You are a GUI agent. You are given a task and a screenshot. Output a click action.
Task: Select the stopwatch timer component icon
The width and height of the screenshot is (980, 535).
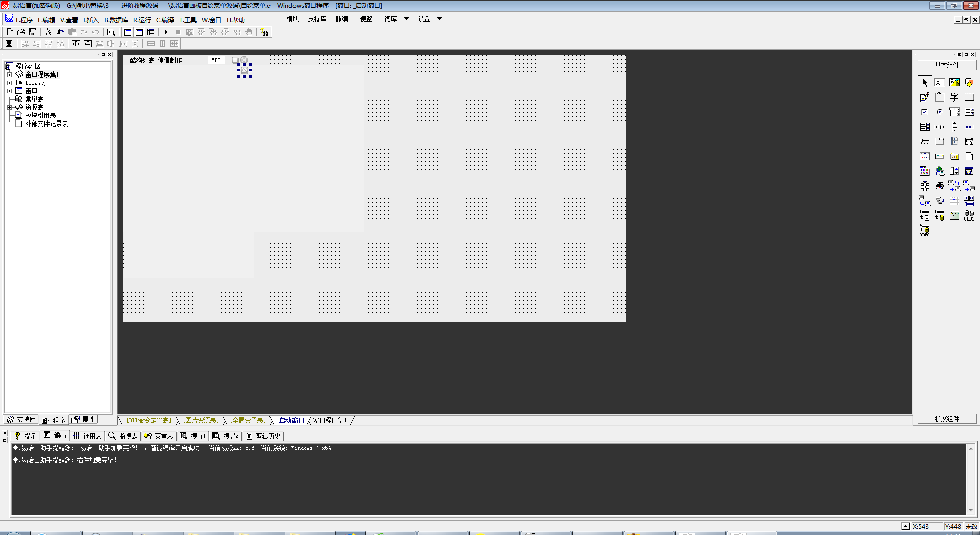(925, 186)
